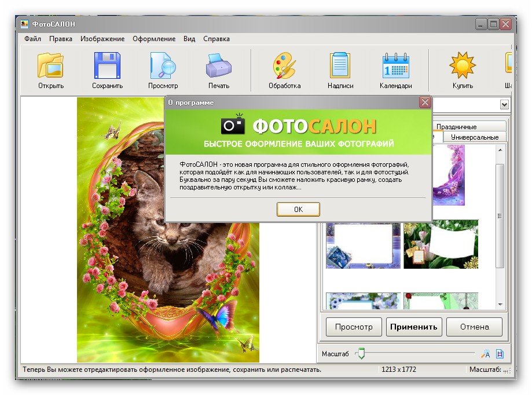Switch to the Праздничные tab
The height and width of the screenshot is (395, 532).
coord(456,126)
